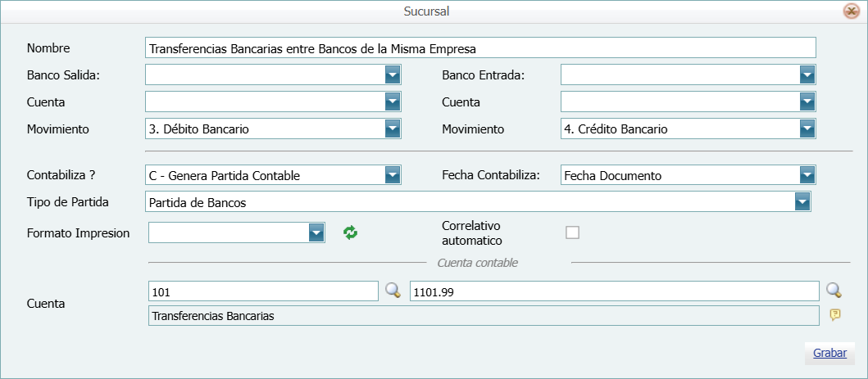This screenshot has height=379, width=868.
Task: Expand the Tipo de Partida dropdown
Action: [802, 202]
